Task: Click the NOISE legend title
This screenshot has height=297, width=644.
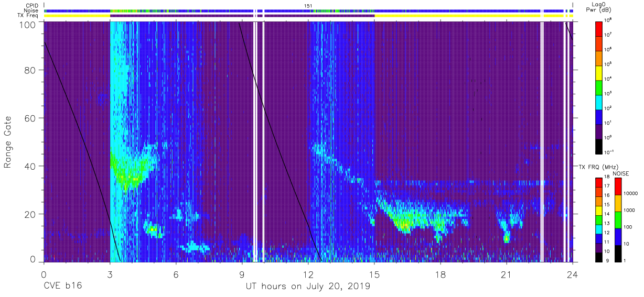Action: pos(621,173)
